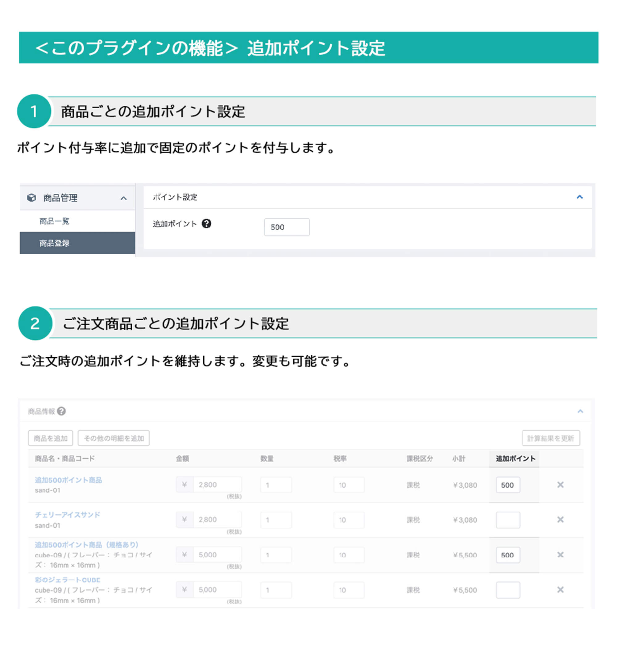Image resolution: width=617 pixels, height=672 pixels.
Task: Click the 追加ポイント column header
Action: 516,458
